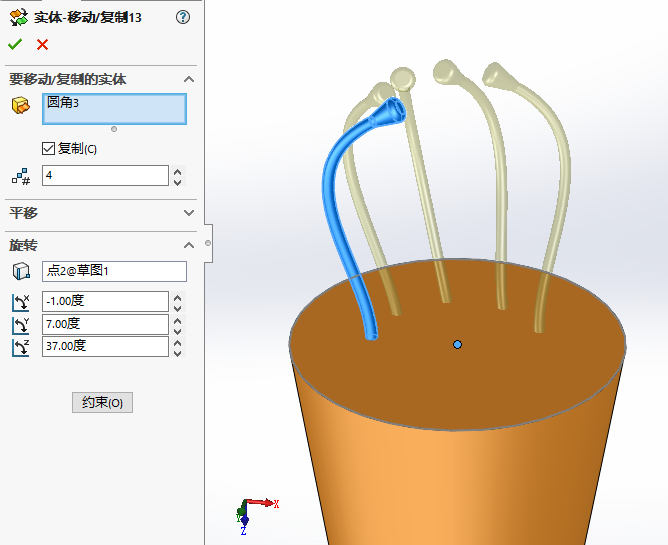Collapse the 旋转 section
Image resolution: width=668 pixels, height=545 pixels.
pos(189,245)
